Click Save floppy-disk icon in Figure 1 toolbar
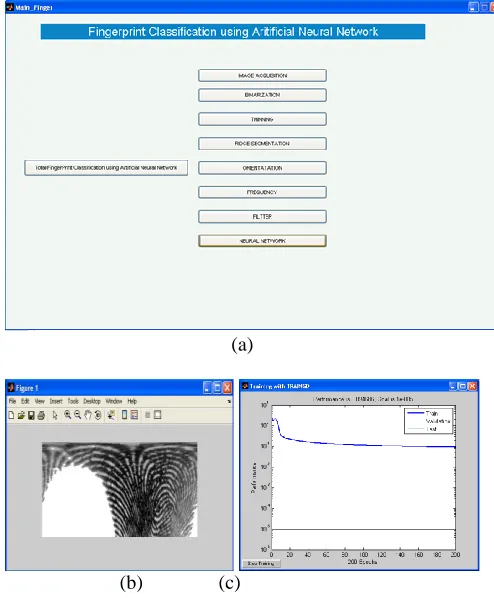Screen dimensions: 494x598 [x=31, y=415]
